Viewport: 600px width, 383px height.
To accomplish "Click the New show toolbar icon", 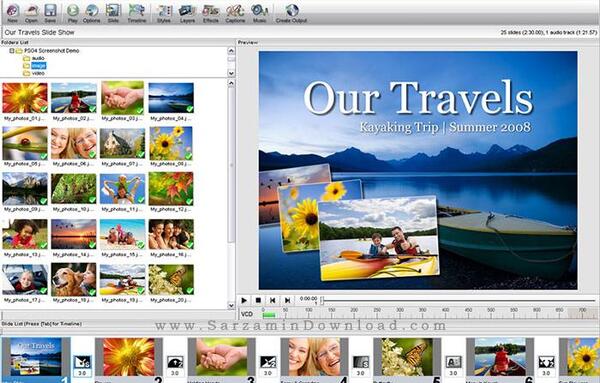I will click(x=13, y=13).
